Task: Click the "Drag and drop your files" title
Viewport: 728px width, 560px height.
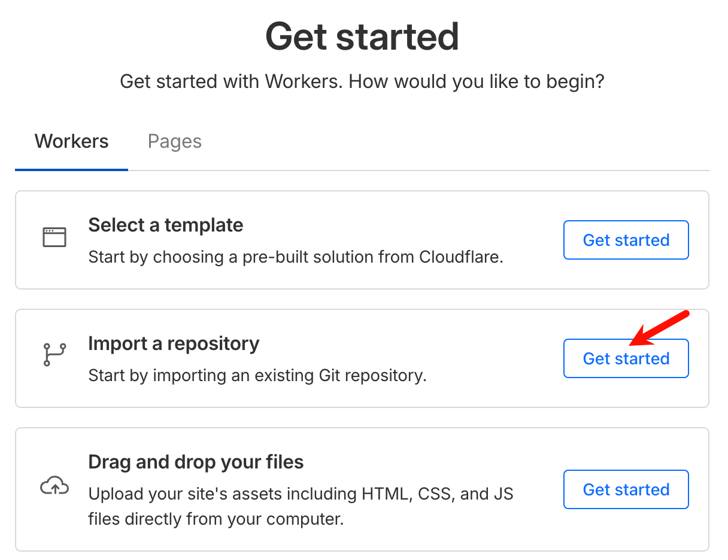Action: click(x=196, y=462)
